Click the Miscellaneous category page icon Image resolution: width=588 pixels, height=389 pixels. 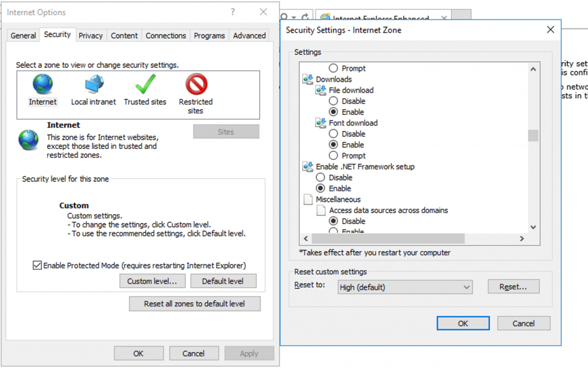tap(310, 199)
